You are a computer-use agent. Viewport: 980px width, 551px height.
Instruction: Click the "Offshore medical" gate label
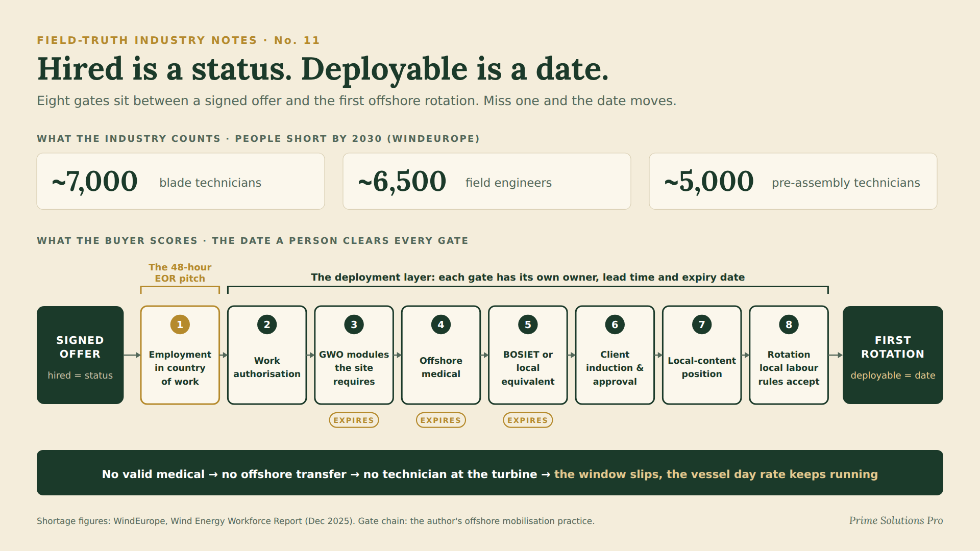pos(441,367)
